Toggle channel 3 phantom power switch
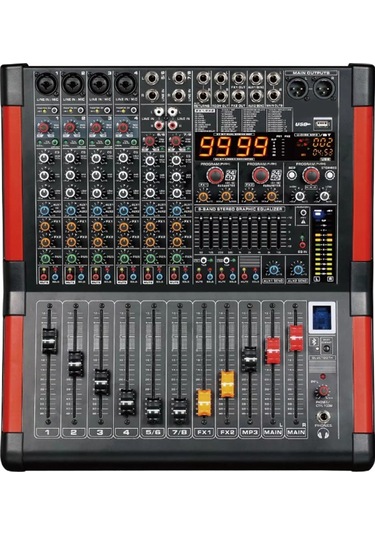Image resolution: width=375 pixels, height=535 pixels. [107, 110]
